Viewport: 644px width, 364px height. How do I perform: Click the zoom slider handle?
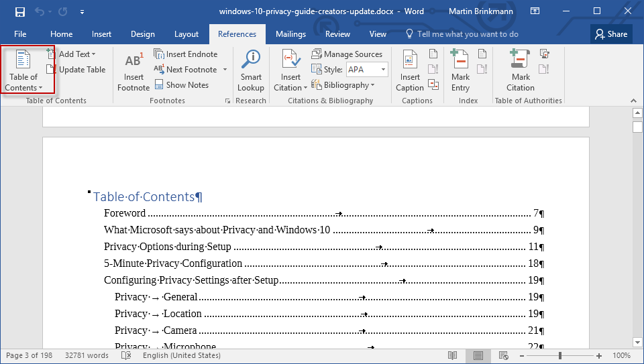[x=559, y=356]
